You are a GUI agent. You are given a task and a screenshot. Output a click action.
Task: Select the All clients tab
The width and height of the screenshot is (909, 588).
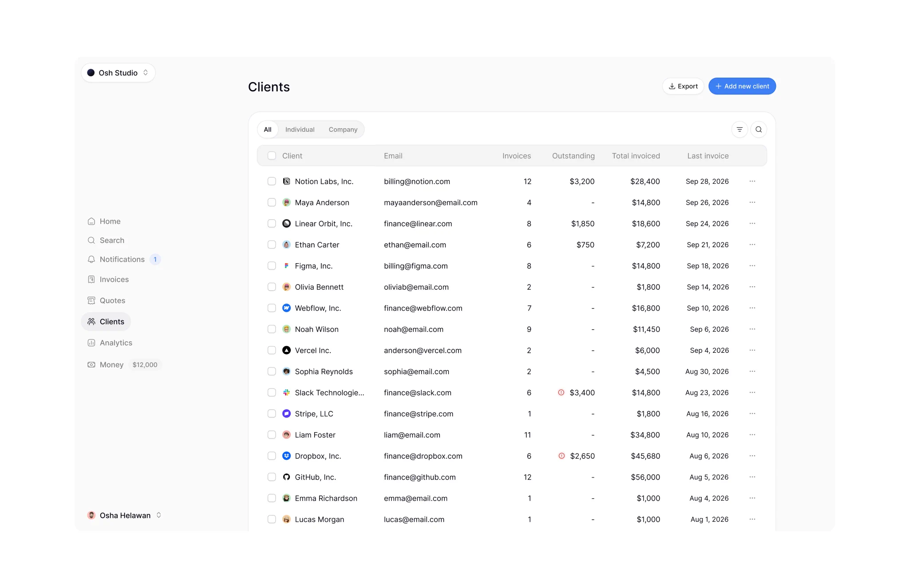[268, 130]
